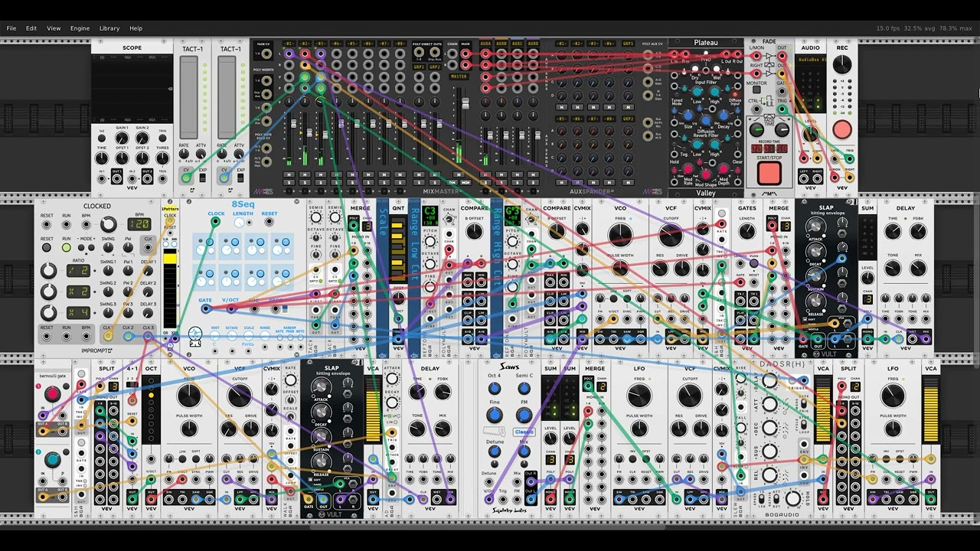Open the Engine menu
The width and height of the screenshot is (980, 551).
(80, 28)
